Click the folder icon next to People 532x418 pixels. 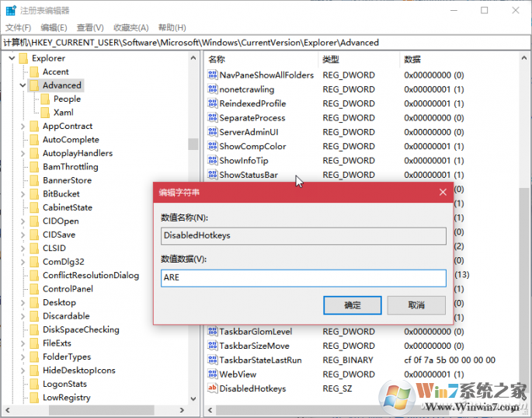[45, 99]
